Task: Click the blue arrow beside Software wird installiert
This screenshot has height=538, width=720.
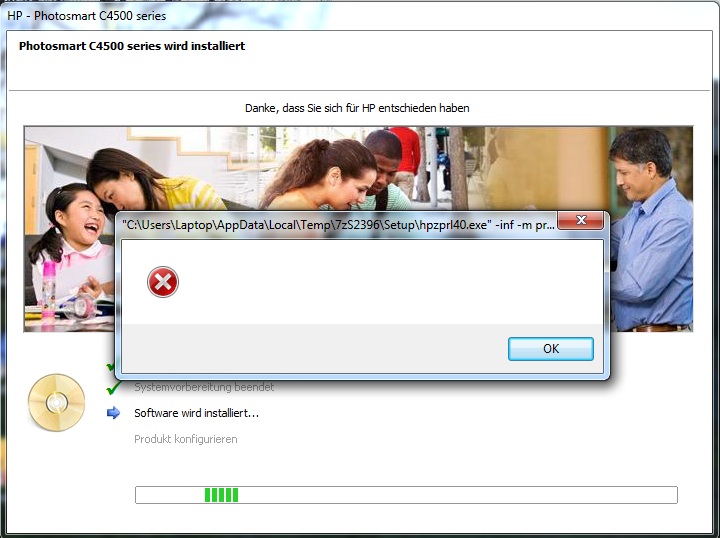Action: click(113, 413)
